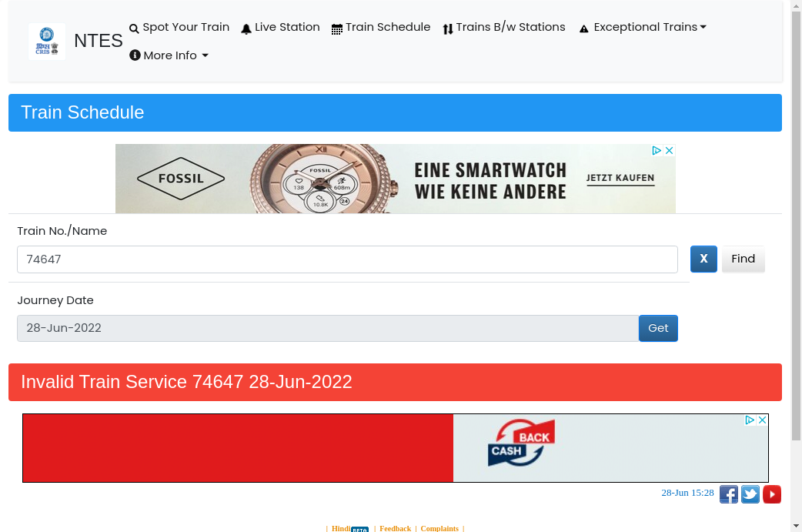Viewport: 802px width, 532px height.
Task: Open the Complaints link
Action: pyautogui.click(x=439, y=528)
